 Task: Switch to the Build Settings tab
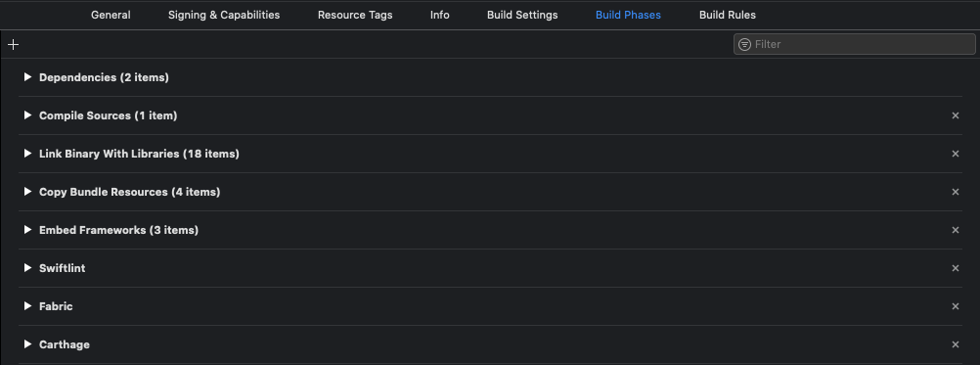point(522,15)
